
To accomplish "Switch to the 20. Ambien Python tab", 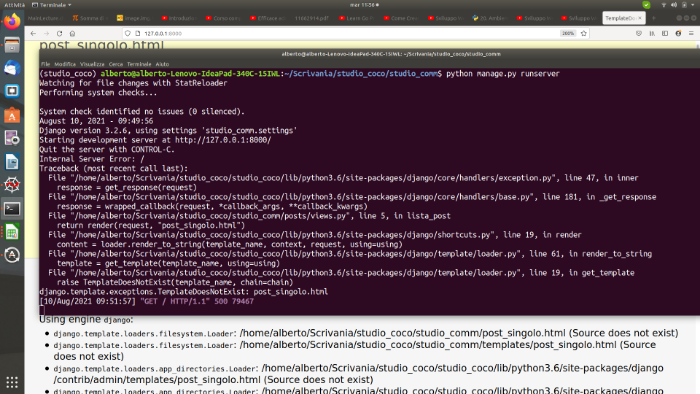I will pyautogui.click(x=490, y=18).
